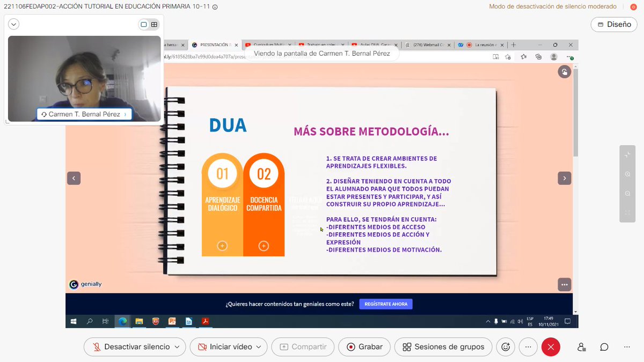Click the browser favorites star icon
The image size is (644, 362).
coord(523,57)
